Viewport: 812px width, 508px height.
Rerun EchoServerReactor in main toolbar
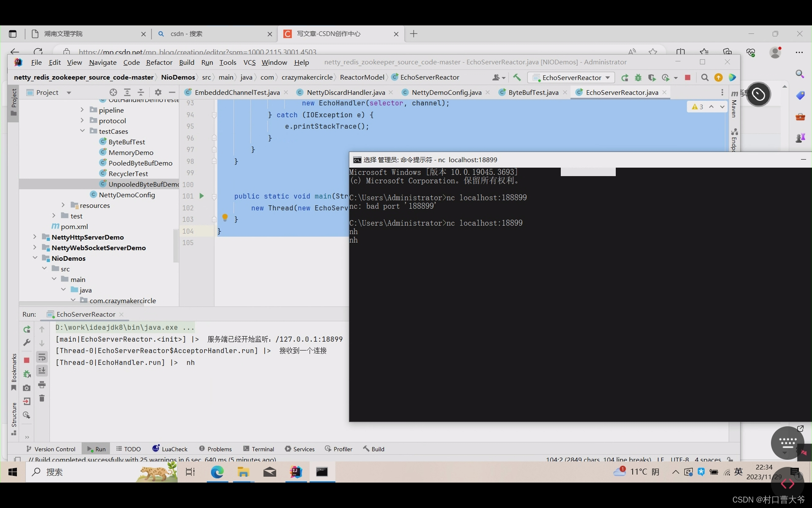[x=625, y=77]
